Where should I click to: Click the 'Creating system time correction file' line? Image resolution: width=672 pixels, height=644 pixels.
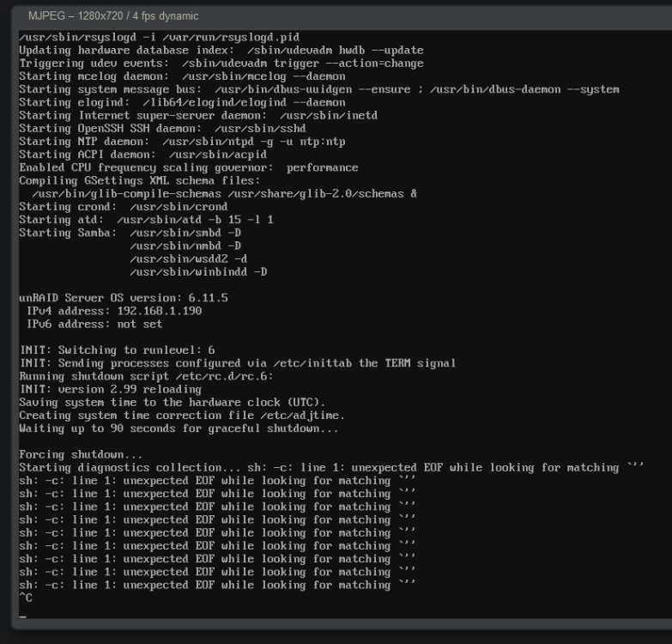[x=182, y=416]
